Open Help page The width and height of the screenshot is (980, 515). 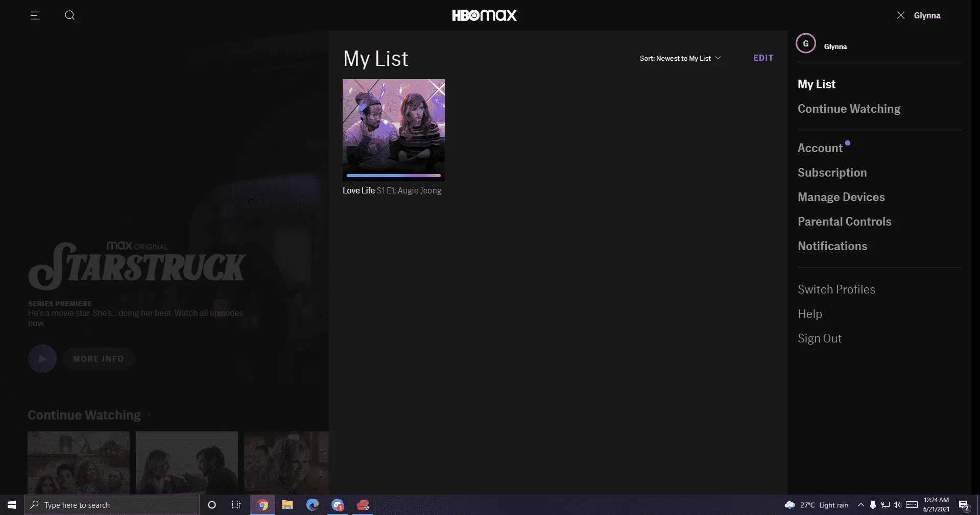coord(810,314)
